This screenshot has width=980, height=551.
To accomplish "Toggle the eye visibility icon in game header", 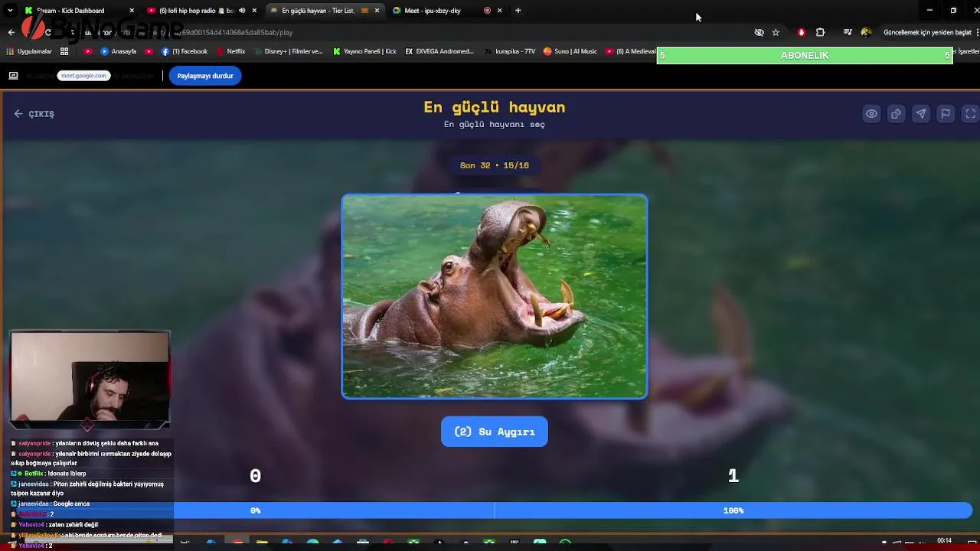I will [x=871, y=114].
